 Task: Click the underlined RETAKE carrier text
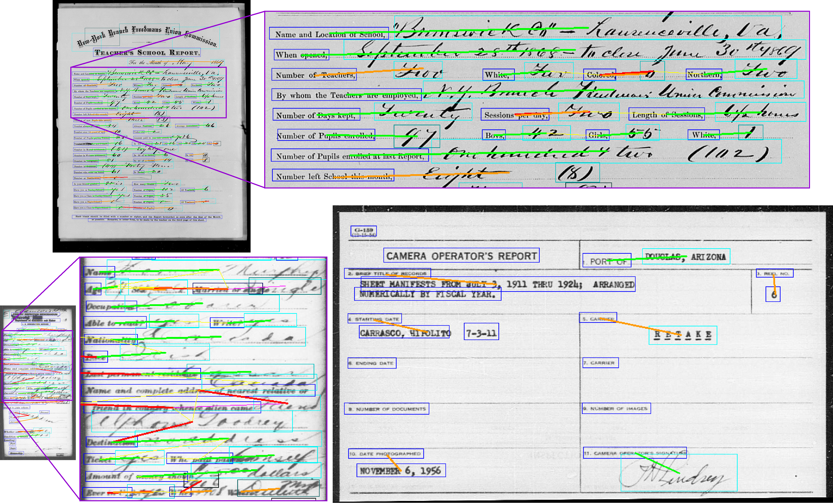click(x=683, y=335)
